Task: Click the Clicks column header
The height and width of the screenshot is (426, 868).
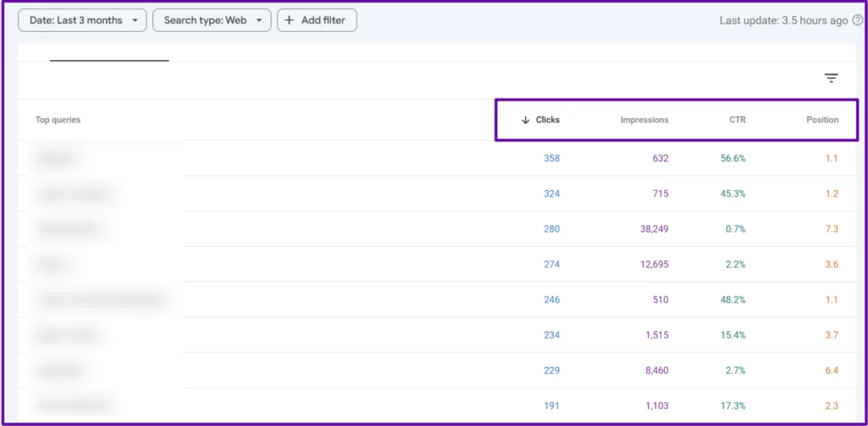Action: pos(547,119)
